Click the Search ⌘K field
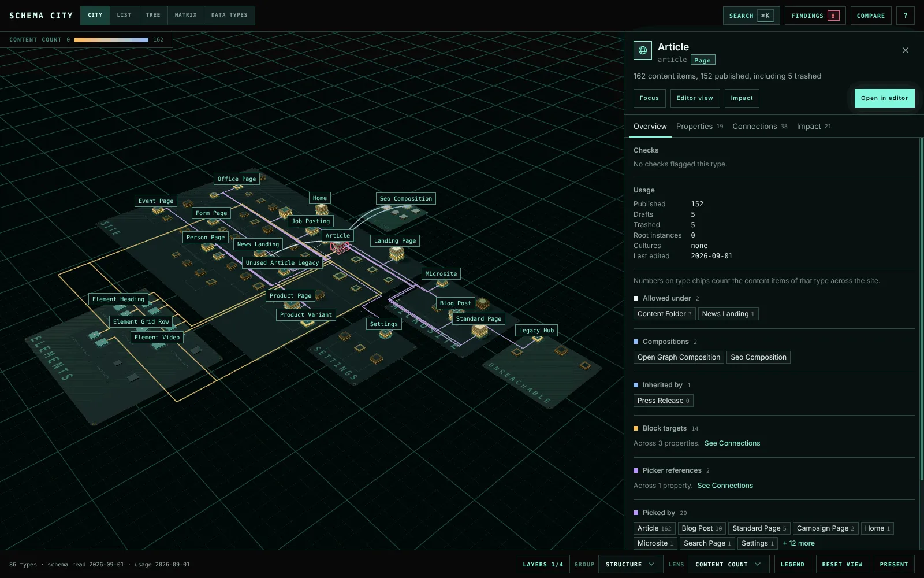The image size is (924, 578). coord(751,16)
